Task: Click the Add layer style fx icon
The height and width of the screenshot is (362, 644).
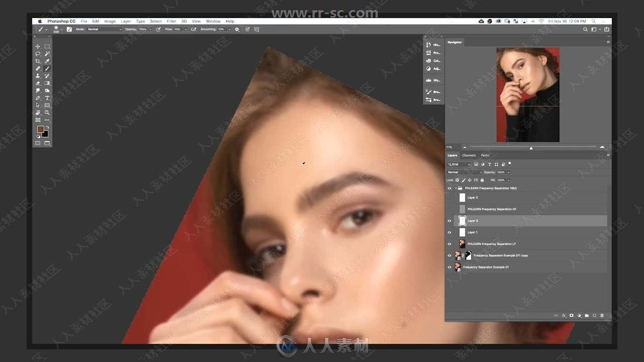Action: click(x=563, y=316)
